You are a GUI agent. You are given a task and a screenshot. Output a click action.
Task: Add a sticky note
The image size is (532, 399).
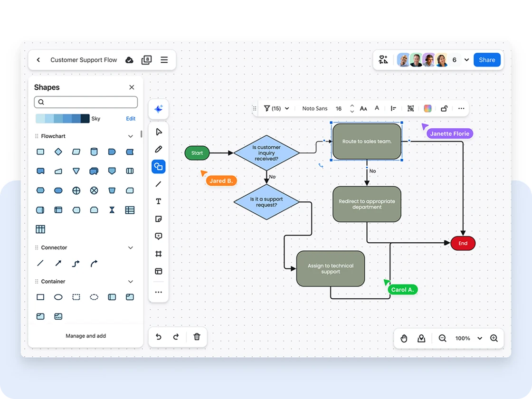(158, 218)
